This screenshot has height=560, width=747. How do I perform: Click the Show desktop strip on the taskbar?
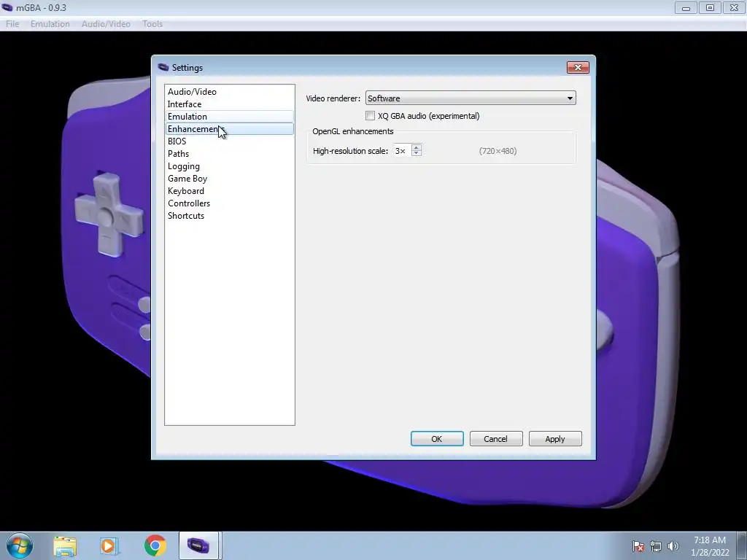point(742,545)
